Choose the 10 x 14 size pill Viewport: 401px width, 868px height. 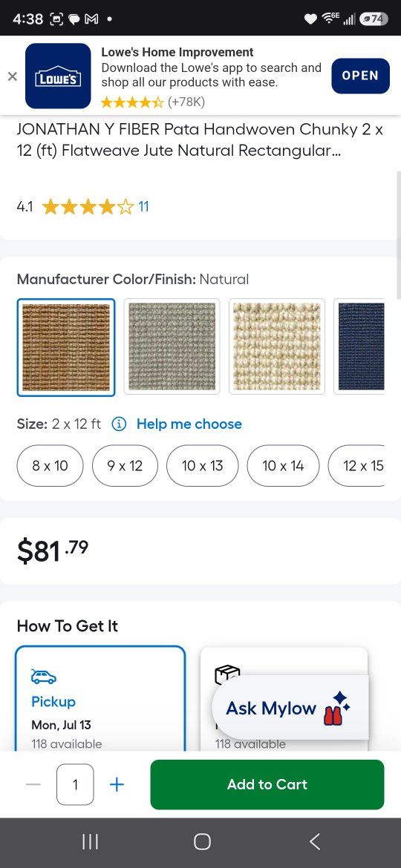tap(283, 466)
